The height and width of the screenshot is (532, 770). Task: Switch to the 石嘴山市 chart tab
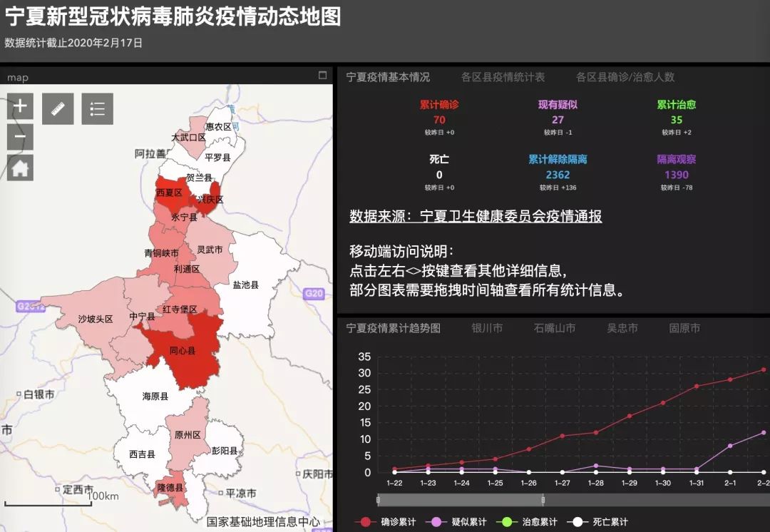point(555,329)
